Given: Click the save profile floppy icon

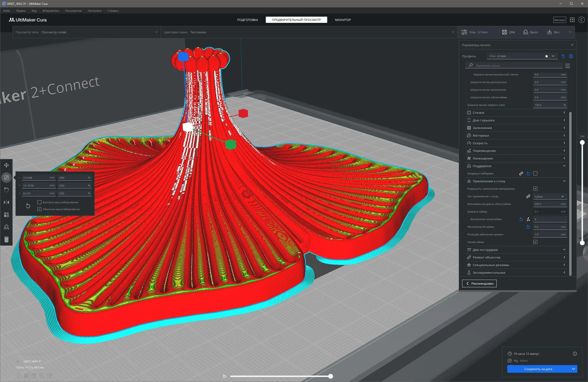Looking at the screenshot, I should coord(571,56).
